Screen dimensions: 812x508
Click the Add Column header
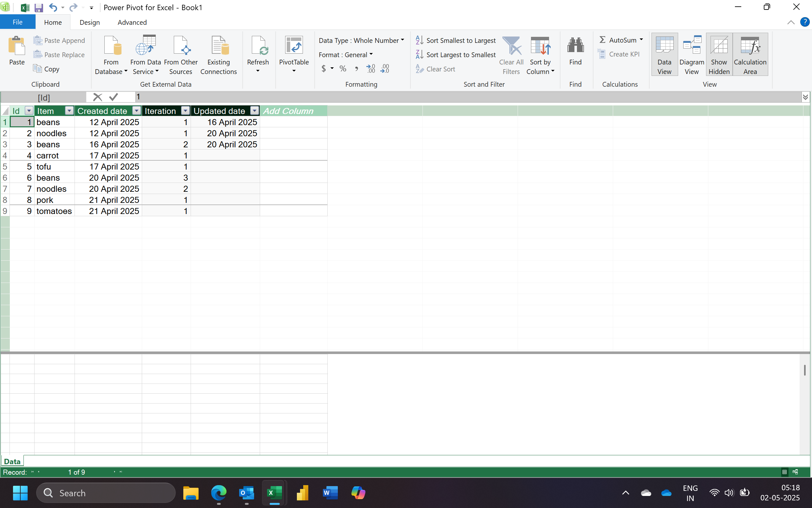pos(294,110)
